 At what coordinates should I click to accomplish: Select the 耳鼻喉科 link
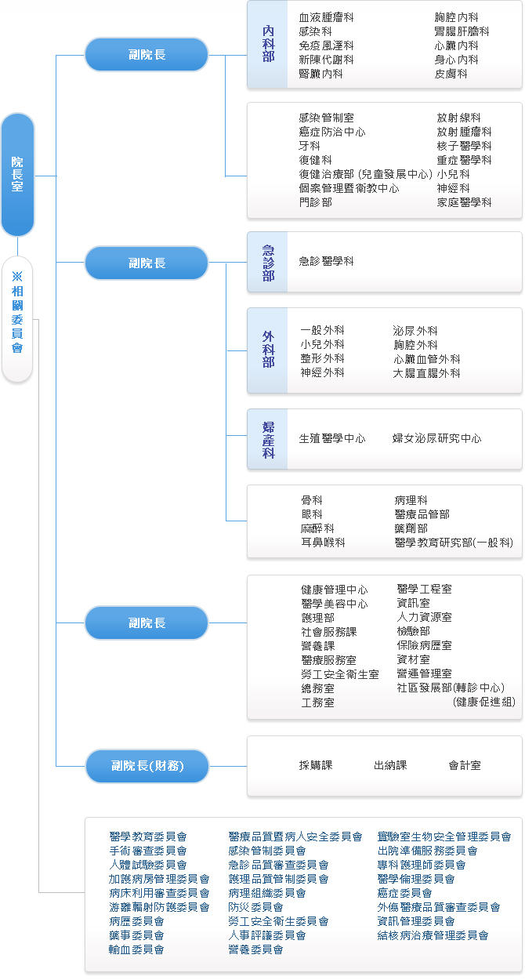pyautogui.click(x=323, y=543)
